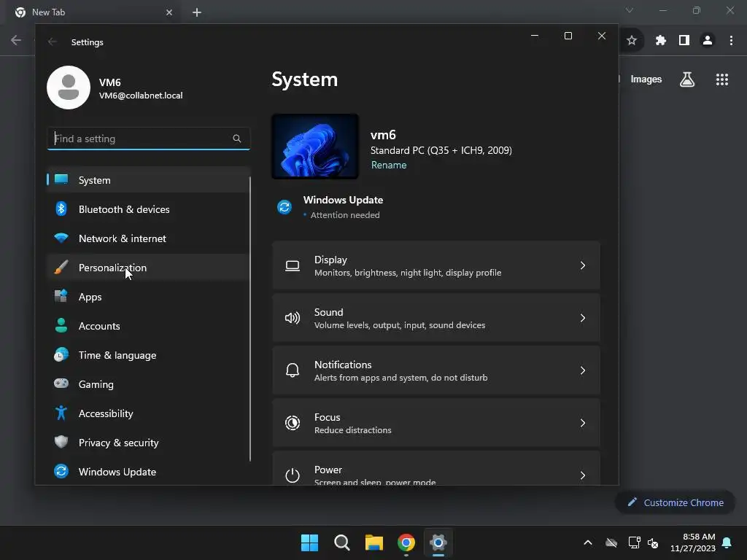This screenshot has height=560, width=747.
Task: Select the Personalization paintbrush icon
Action: click(x=61, y=267)
